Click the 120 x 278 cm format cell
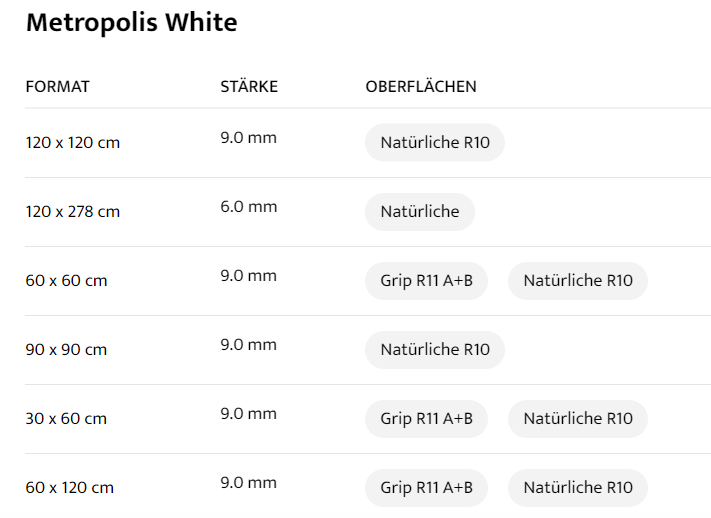This screenshot has height=518, width=711. [x=72, y=212]
